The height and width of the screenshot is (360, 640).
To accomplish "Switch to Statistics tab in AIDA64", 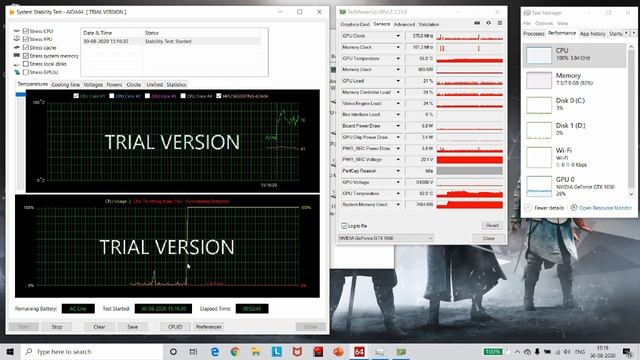I will click(176, 84).
